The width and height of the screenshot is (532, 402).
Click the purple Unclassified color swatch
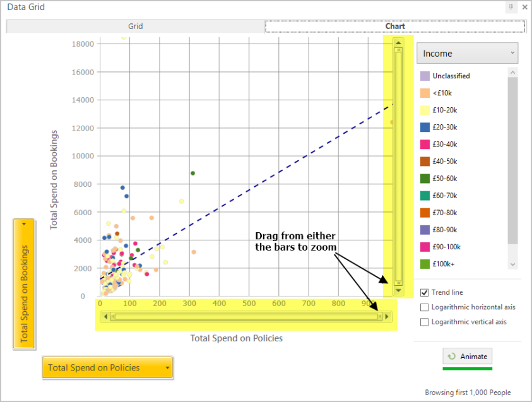pyautogui.click(x=425, y=76)
